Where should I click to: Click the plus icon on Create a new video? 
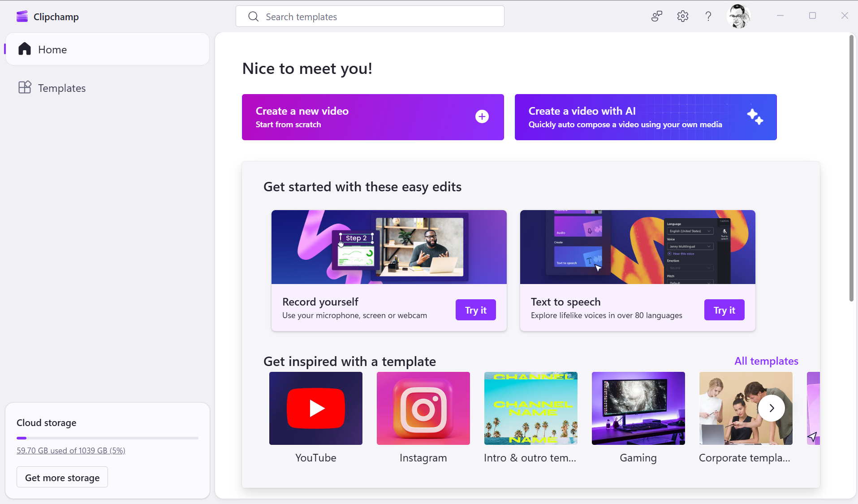[482, 116]
